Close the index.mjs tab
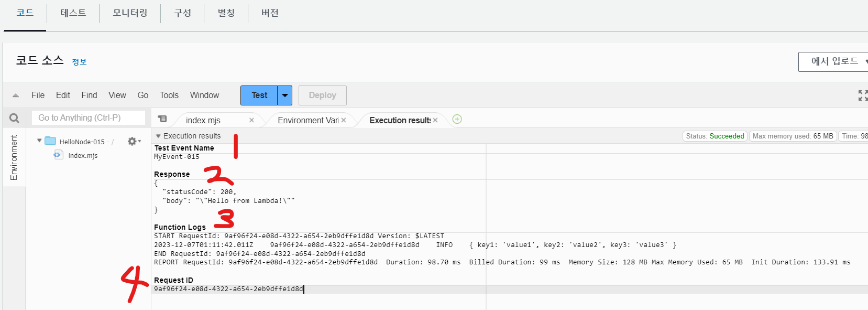Screen dimensions: 868x310 (251, 120)
